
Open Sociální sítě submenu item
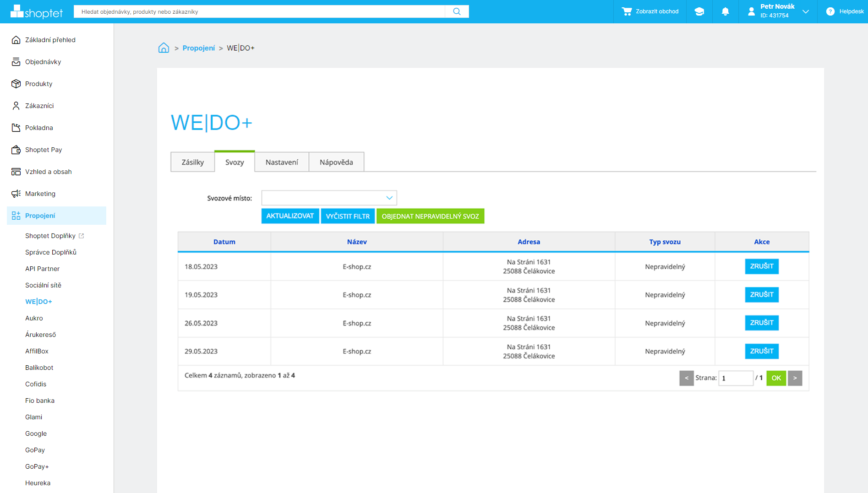[x=43, y=285]
